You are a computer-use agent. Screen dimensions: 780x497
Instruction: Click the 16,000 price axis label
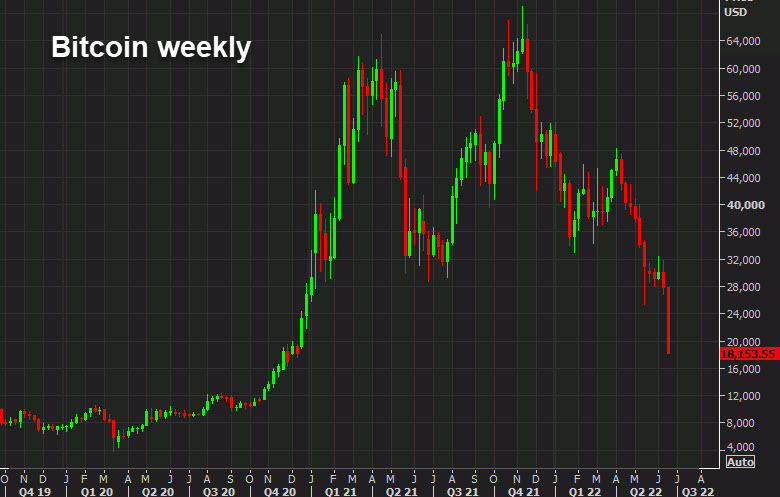tap(743, 369)
